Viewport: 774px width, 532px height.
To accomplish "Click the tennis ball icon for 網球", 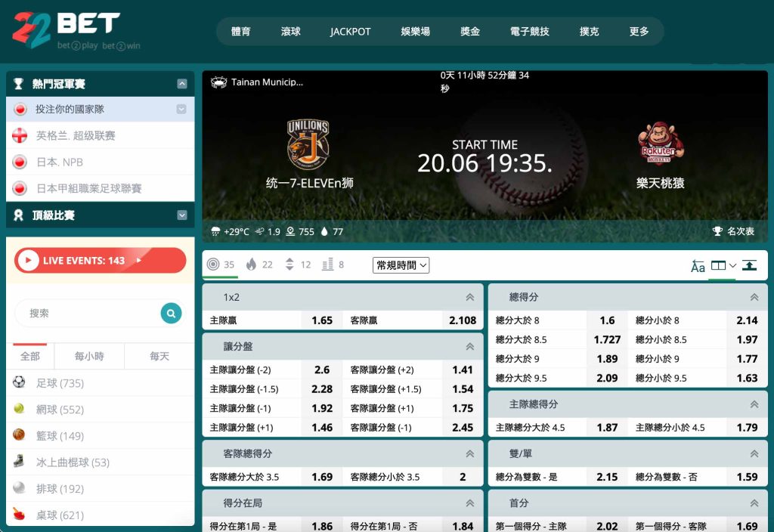I will 19,409.
